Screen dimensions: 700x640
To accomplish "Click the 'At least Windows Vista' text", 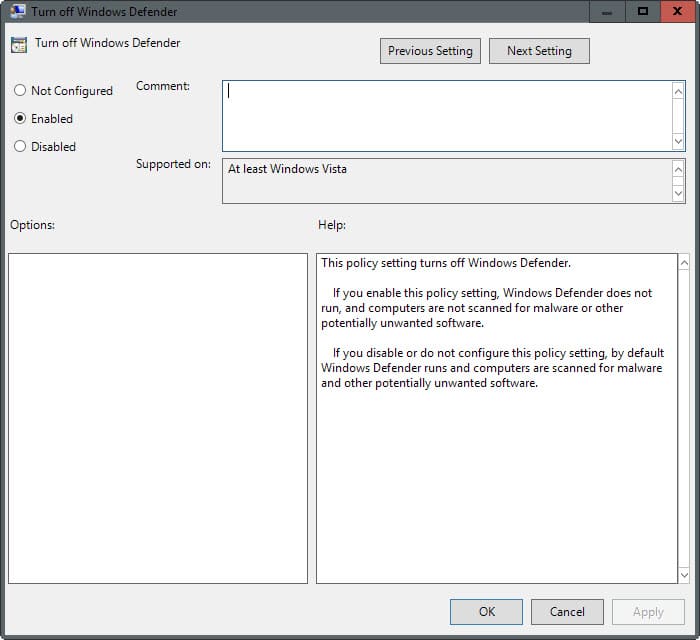I will point(288,169).
